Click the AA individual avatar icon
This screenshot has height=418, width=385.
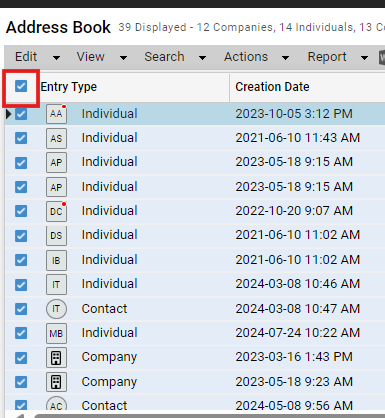[x=56, y=114]
